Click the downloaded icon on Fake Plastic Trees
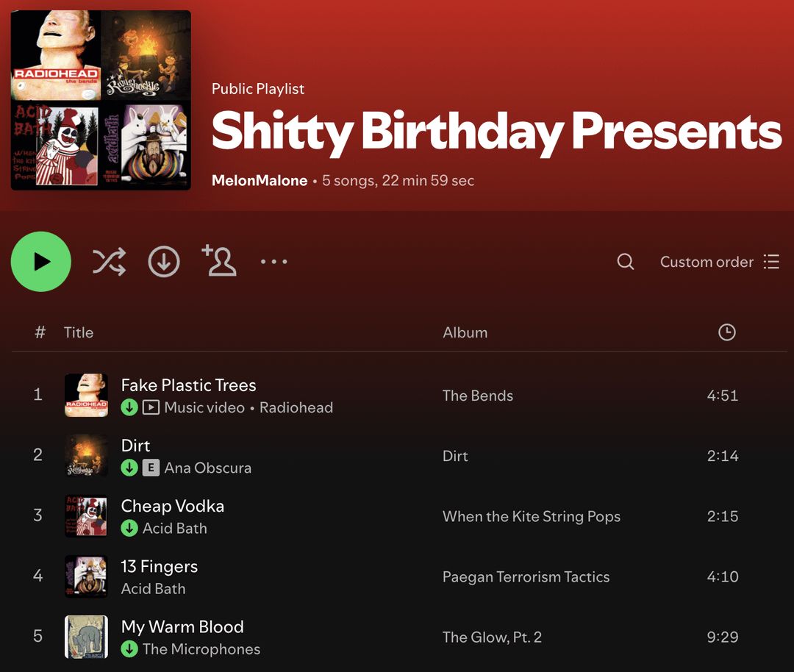Screen dimensions: 794x672 click(x=129, y=407)
